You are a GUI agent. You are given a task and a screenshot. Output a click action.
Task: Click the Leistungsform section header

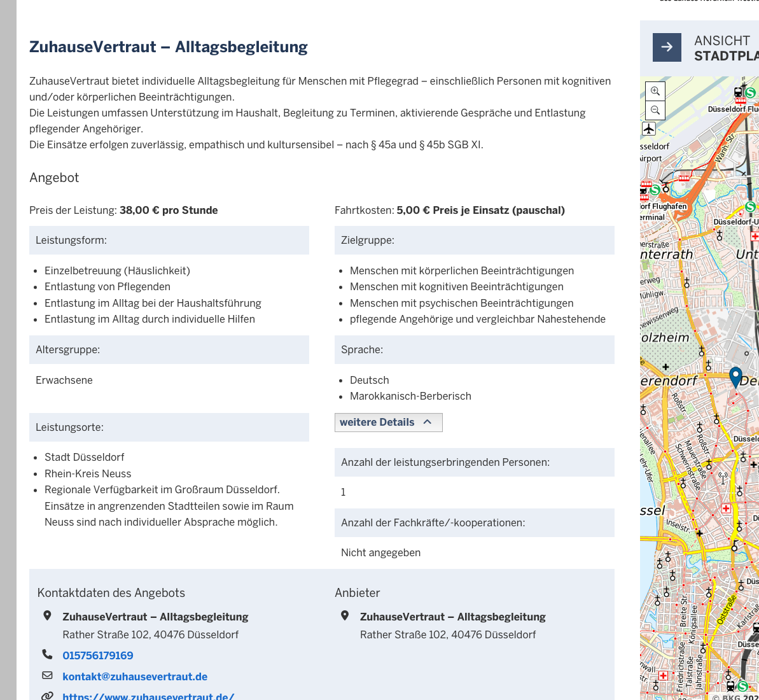tap(169, 241)
